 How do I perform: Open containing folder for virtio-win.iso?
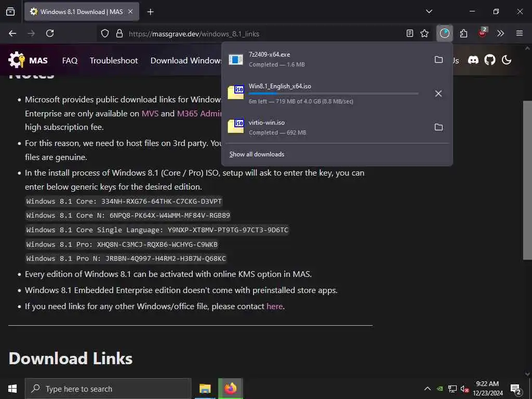pos(438,127)
